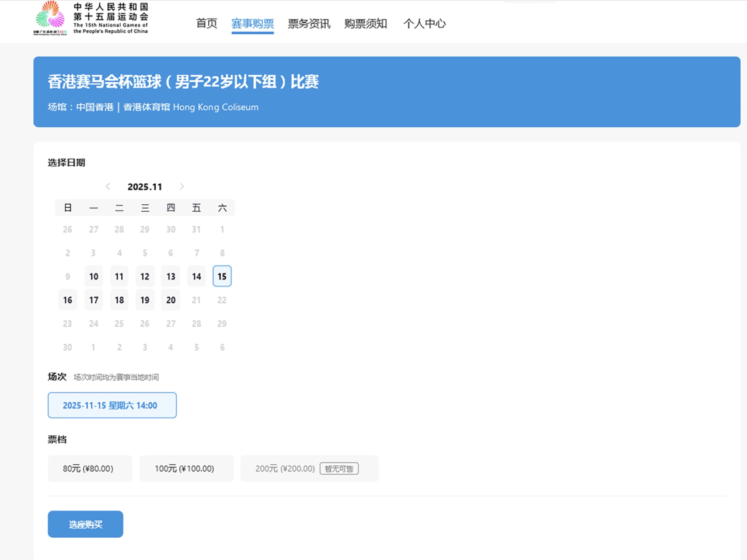Screen dimensions: 747x560
Task: Select November 14 in calendar
Action: 197,276
